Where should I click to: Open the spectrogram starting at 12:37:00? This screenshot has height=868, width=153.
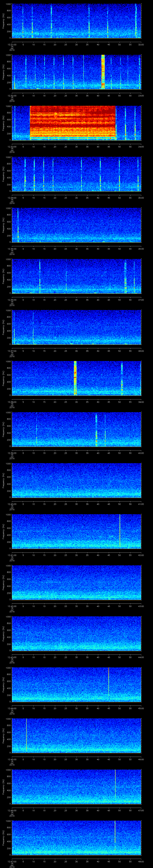pos(76,327)
